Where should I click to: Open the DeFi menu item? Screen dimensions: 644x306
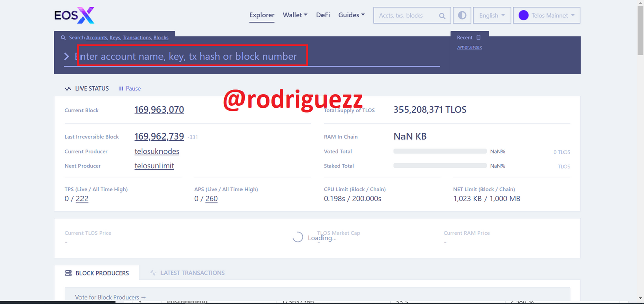point(323,15)
